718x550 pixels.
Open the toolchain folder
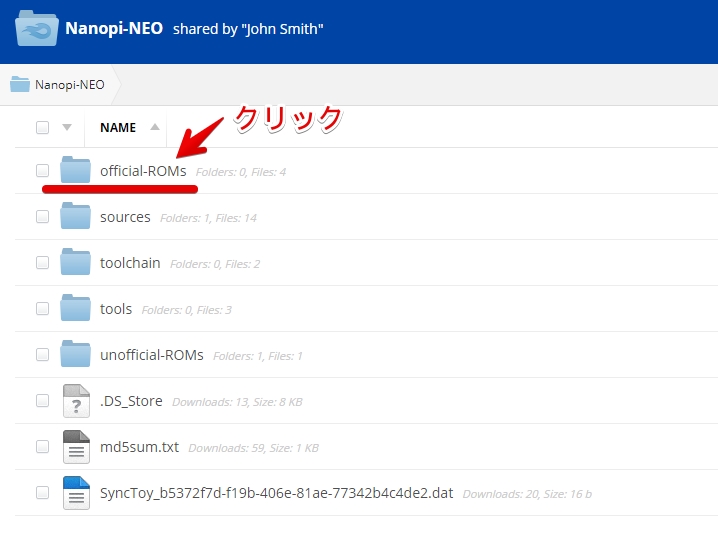click(x=130, y=263)
